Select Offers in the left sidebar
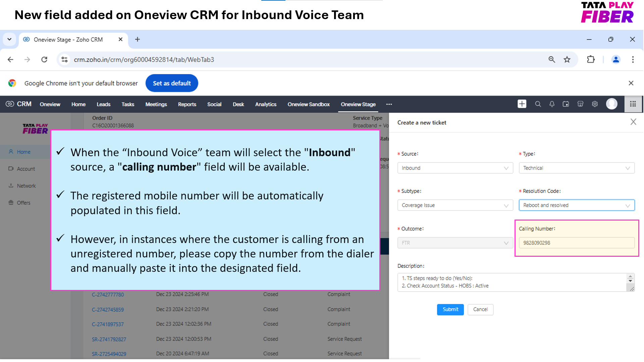Viewport: 644px width, 362px height. coord(23,203)
